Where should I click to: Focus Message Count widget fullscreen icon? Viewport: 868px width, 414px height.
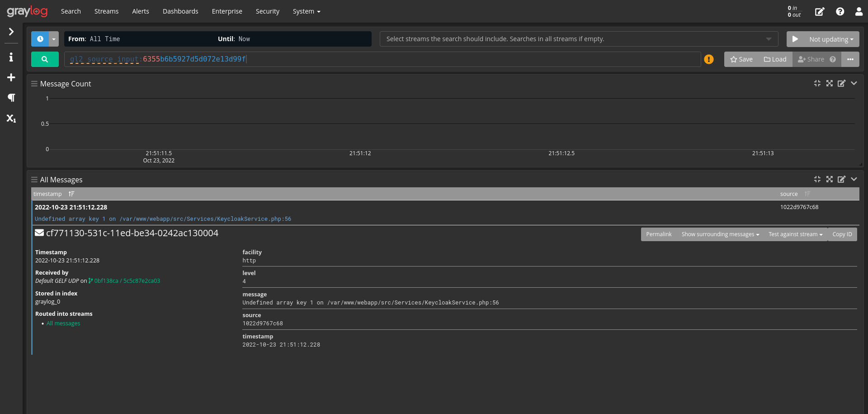click(x=830, y=83)
